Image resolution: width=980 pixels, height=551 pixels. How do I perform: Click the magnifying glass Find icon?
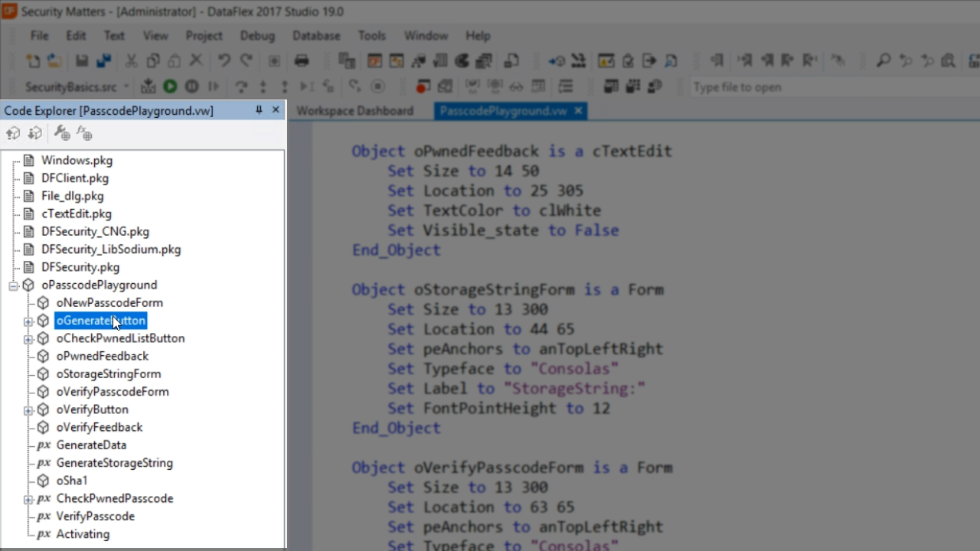pyautogui.click(x=884, y=61)
